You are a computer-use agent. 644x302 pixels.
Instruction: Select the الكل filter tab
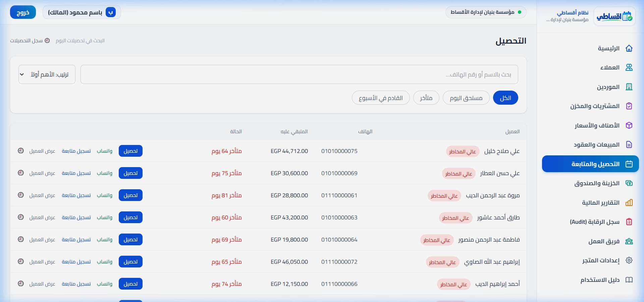[x=505, y=98]
